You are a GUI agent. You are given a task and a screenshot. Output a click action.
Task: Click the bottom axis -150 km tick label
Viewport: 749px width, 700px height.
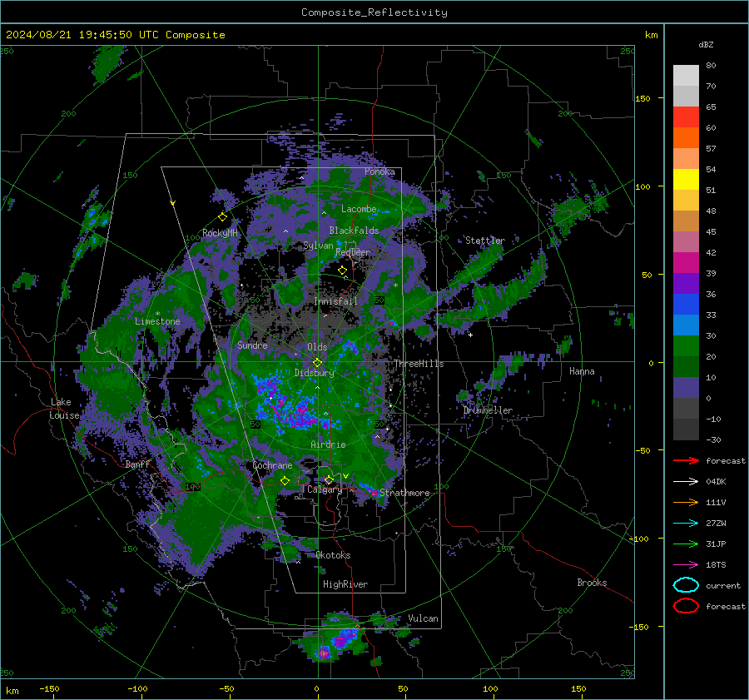(49, 688)
